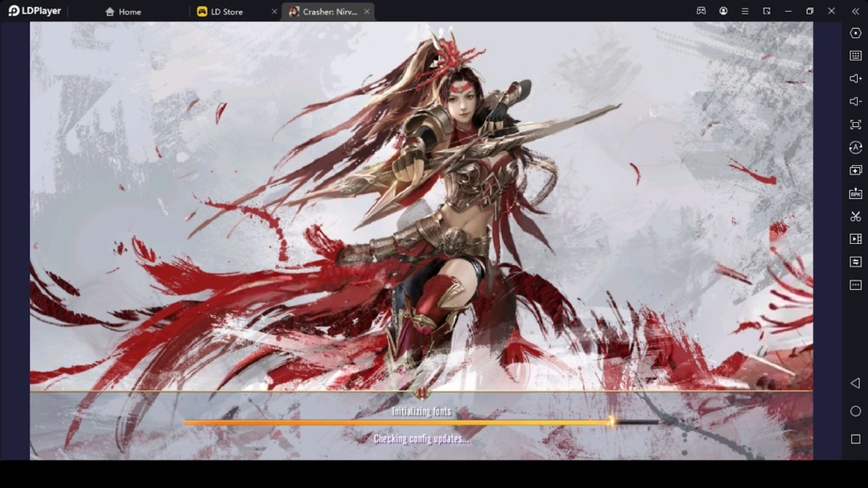Open the keyboard mapping icon

[855, 55]
